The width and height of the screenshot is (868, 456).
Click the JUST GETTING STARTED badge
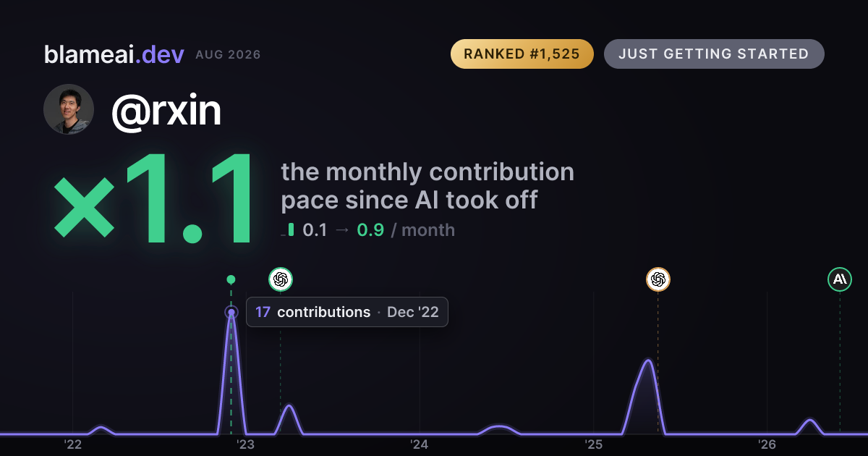coord(714,54)
